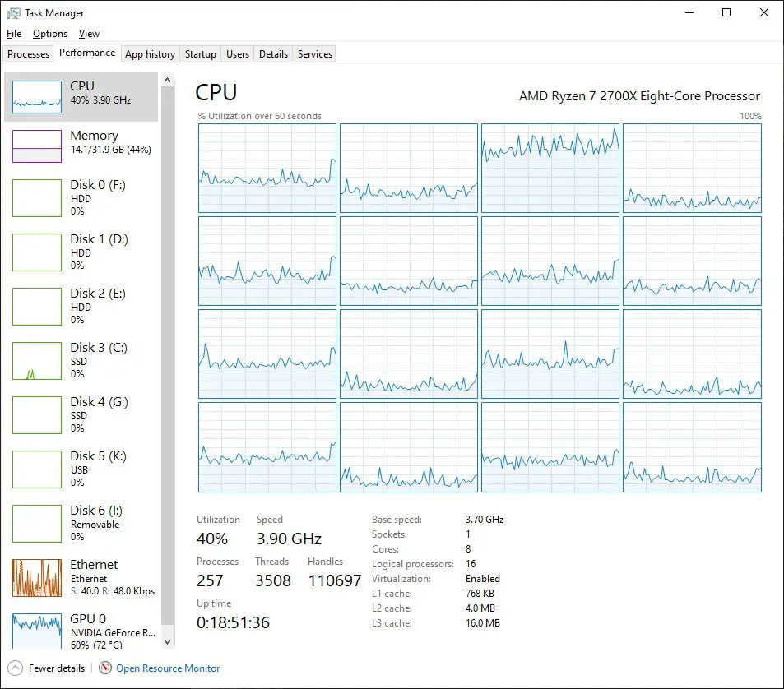Click the sidebar vertical scrollbar thumb
The width and height of the screenshot is (784, 689).
[x=168, y=356]
